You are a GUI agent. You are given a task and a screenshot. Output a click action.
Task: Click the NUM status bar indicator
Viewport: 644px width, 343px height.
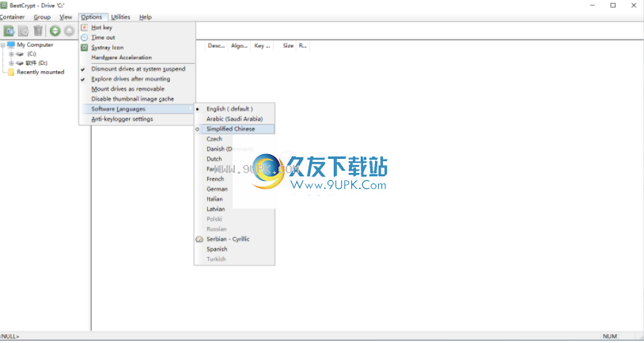point(610,337)
